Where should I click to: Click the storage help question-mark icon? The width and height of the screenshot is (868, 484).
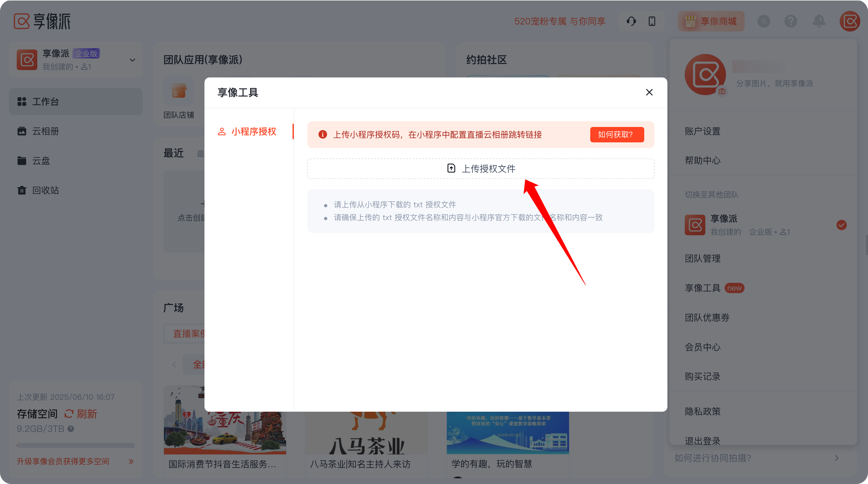pos(70,428)
